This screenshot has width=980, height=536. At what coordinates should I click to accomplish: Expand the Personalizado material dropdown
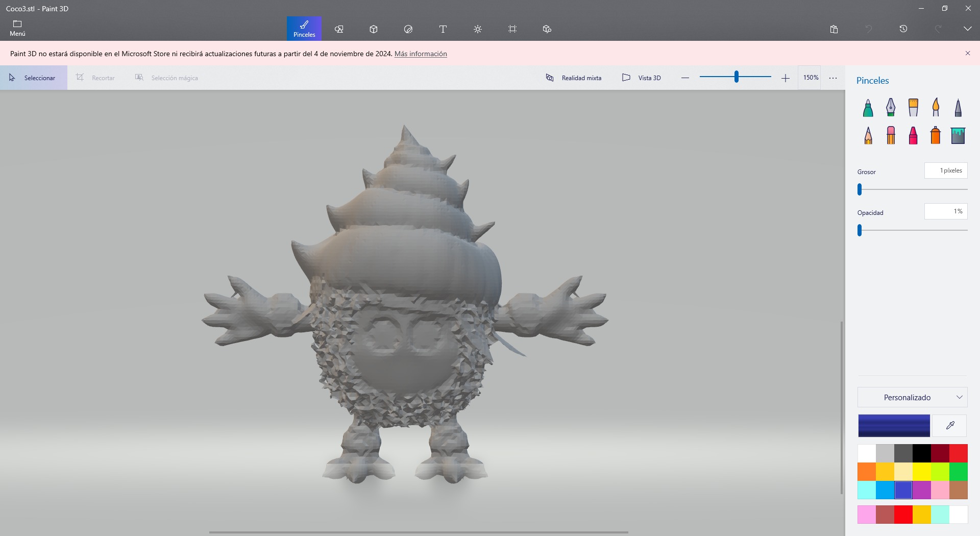click(x=912, y=397)
